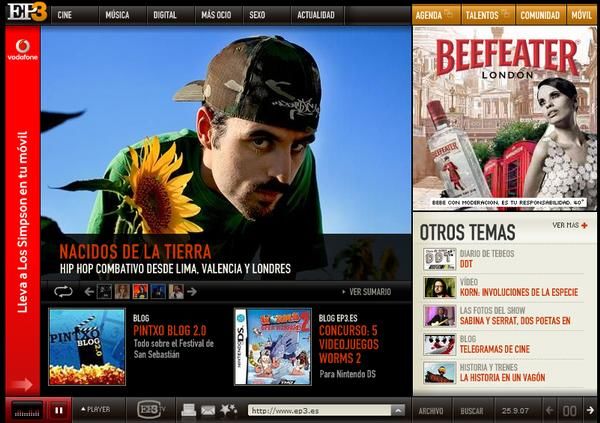Image resolution: width=600 pixels, height=423 pixels.
Task: Go to next slide arrow in carousel
Action: pyautogui.click(x=192, y=292)
